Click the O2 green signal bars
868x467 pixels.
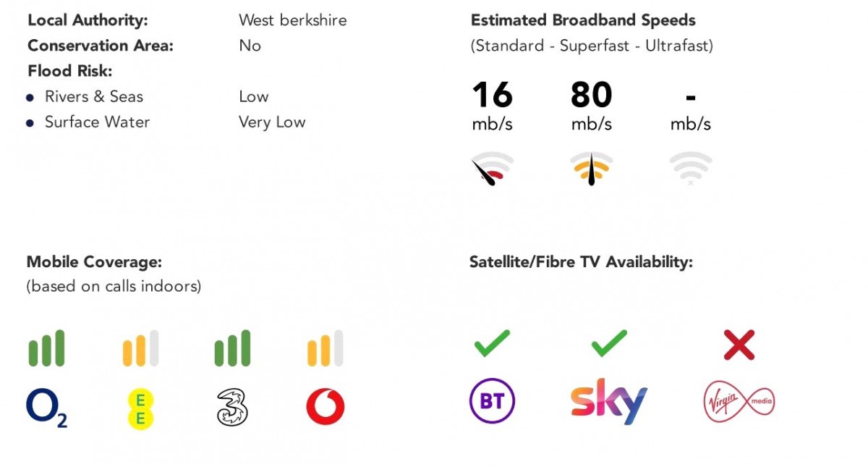pyautogui.click(x=46, y=348)
